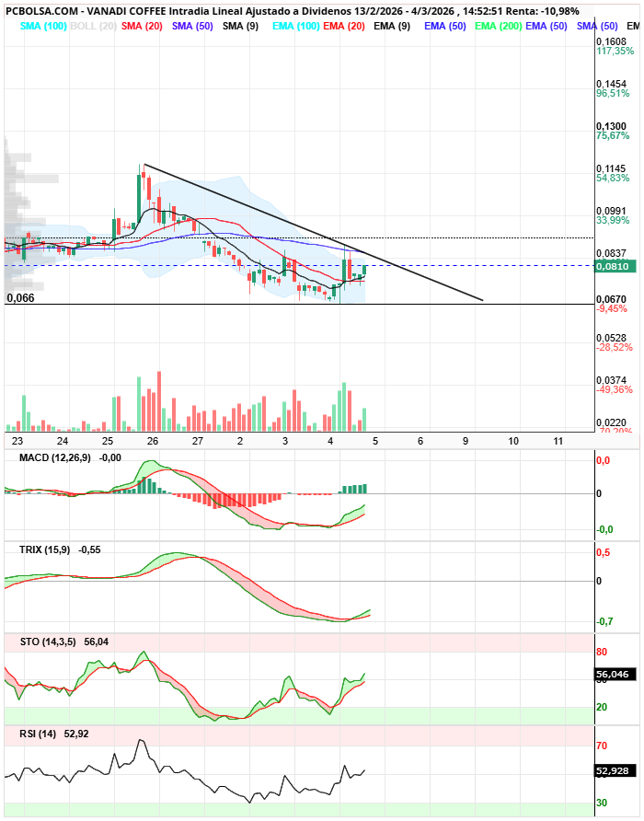Click the TRIX 0,5 scale label
This screenshot has height=821, width=644.
click(x=603, y=553)
